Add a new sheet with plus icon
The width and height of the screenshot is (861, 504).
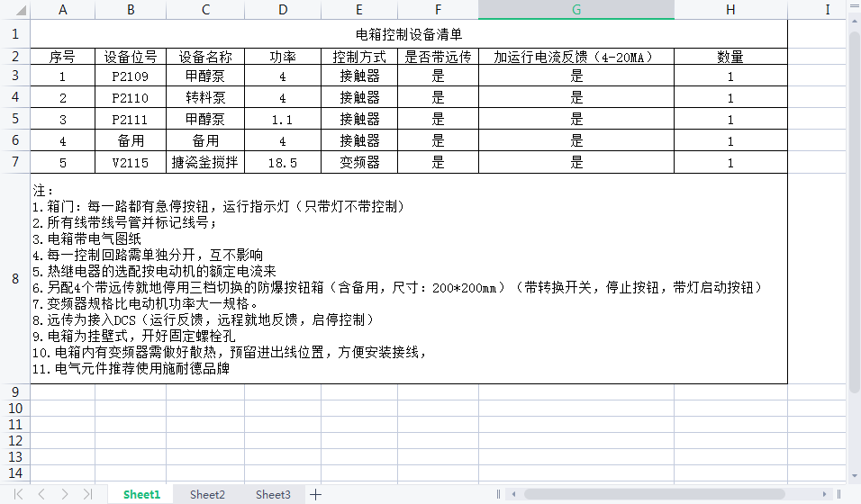coord(315,494)
